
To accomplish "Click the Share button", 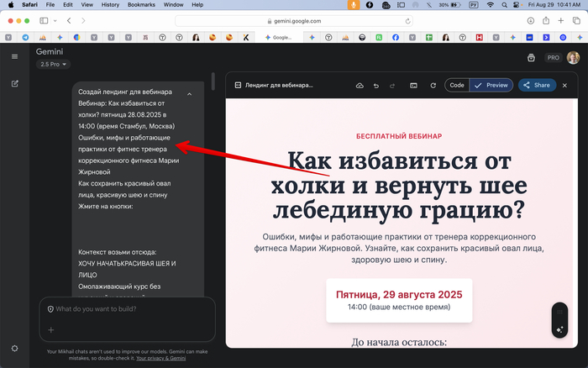I will click(536, 85).
